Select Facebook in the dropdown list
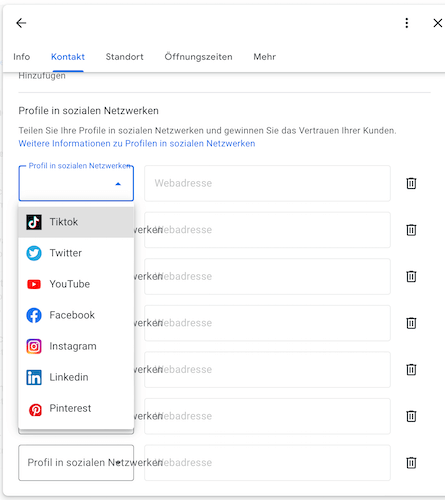 pos(76,315)
